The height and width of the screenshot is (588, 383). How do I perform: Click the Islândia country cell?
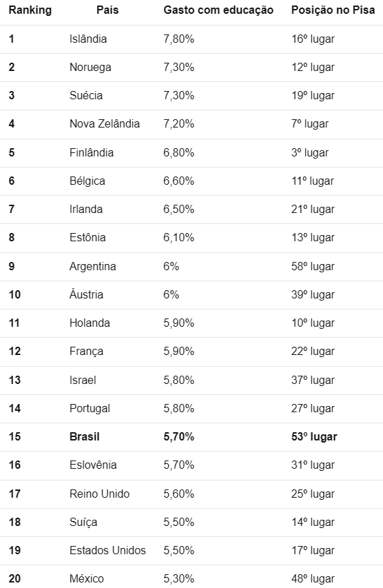[88, 39]
